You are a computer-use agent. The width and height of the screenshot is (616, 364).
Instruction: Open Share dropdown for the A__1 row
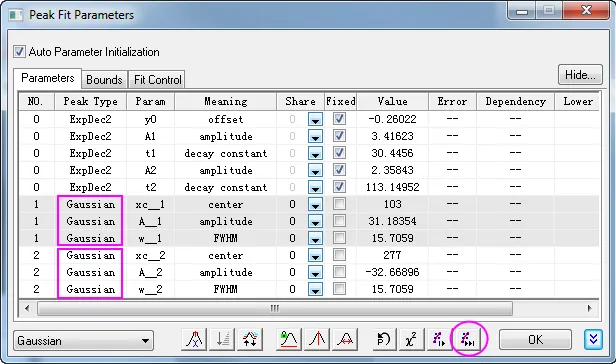click(315, 221)
